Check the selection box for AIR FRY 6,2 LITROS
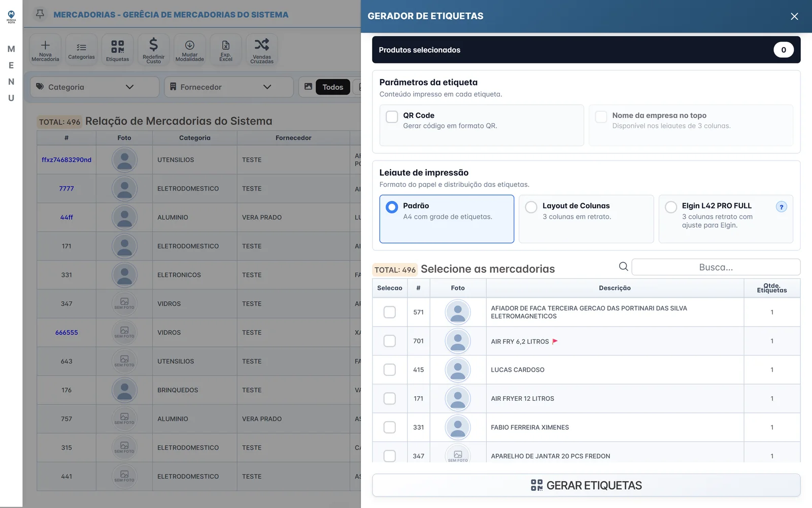812x508 pixels. tap(390, 341)
